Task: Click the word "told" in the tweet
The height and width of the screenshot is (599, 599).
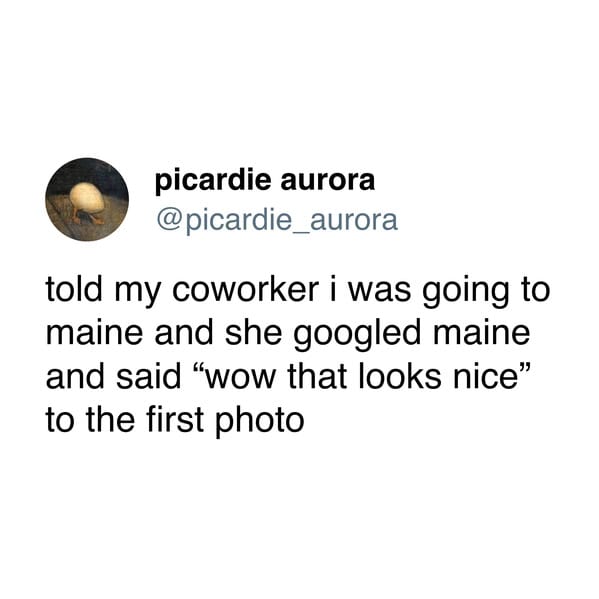Action: click(x=74, y=289)
